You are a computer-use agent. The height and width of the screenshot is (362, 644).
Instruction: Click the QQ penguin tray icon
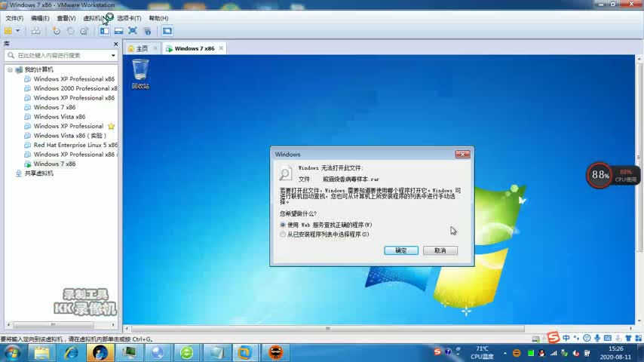541,354
